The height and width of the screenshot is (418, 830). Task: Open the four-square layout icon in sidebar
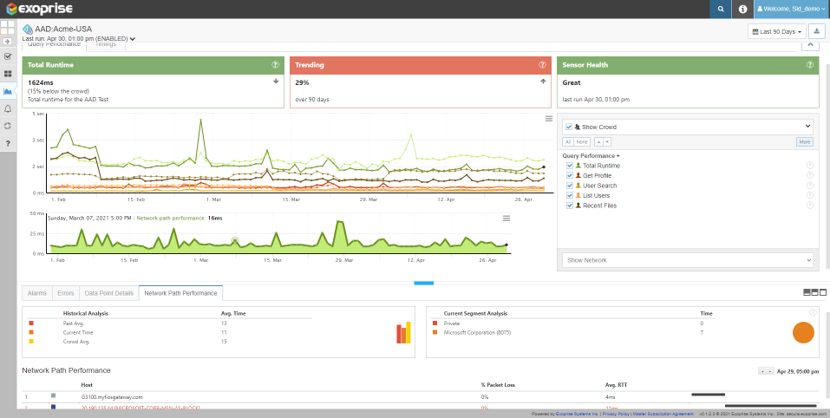[x=7, y=28]
